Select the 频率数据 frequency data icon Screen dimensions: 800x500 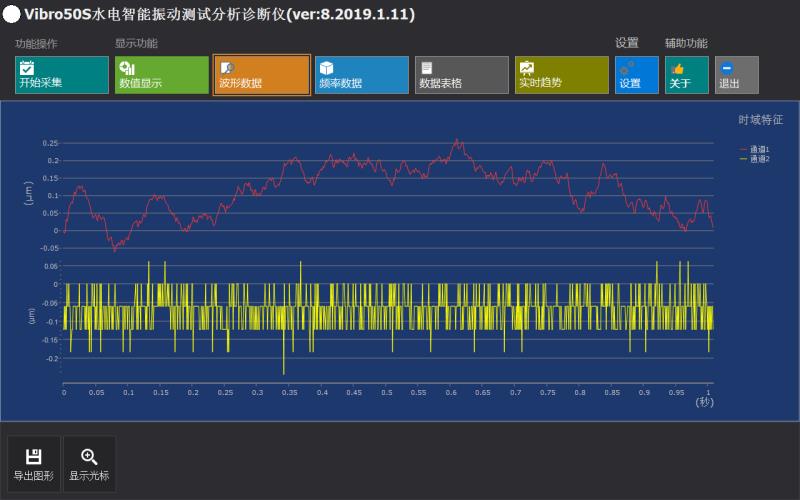326,67
